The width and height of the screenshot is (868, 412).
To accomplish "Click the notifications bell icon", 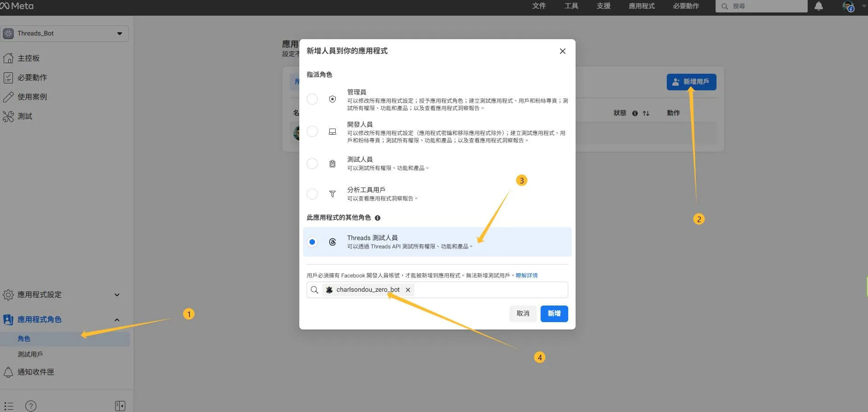I will 818,6.
